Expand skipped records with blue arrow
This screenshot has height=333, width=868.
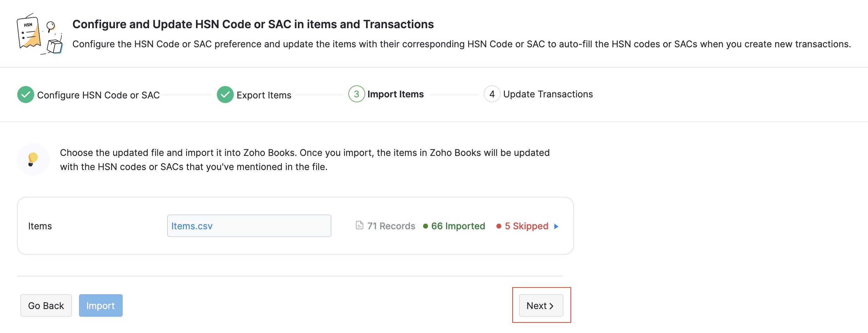[x=556, y=226]
